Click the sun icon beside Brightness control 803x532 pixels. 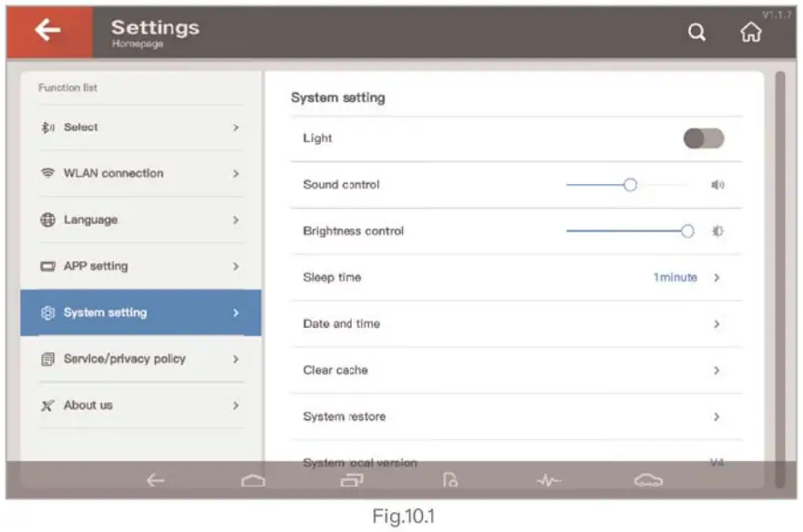(x=717, y=230)
